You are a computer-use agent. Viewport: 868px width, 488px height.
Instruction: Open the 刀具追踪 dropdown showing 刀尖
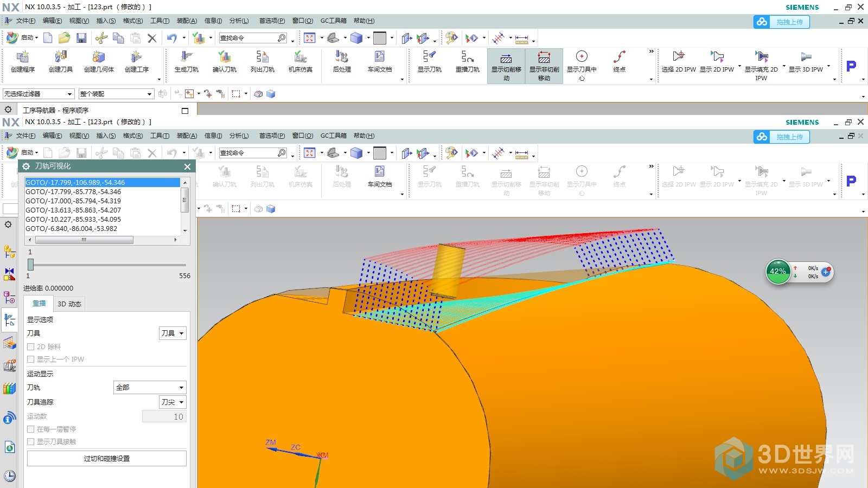tap(173, 402)
